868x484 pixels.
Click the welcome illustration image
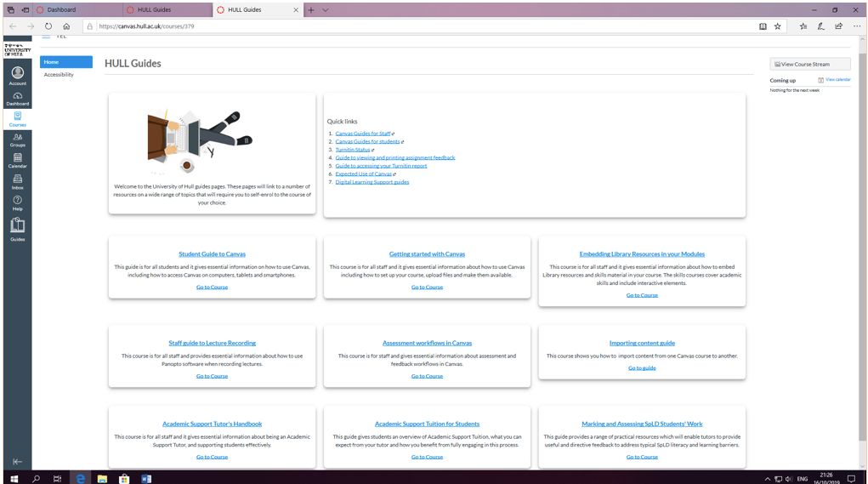200,140
